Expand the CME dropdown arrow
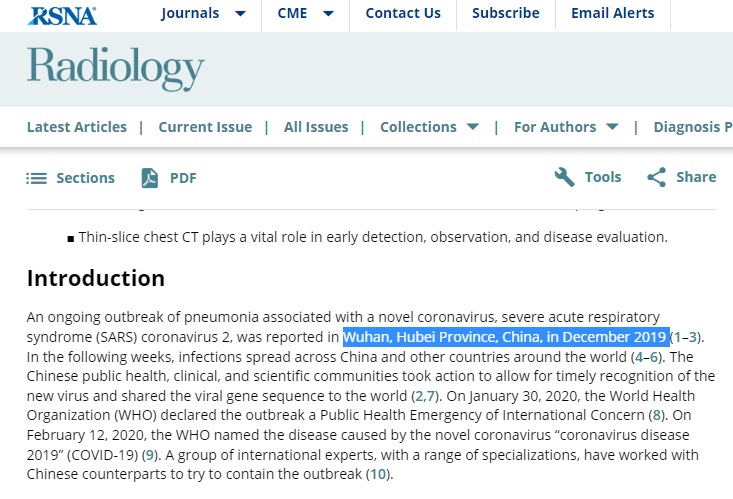 (329, 14)
